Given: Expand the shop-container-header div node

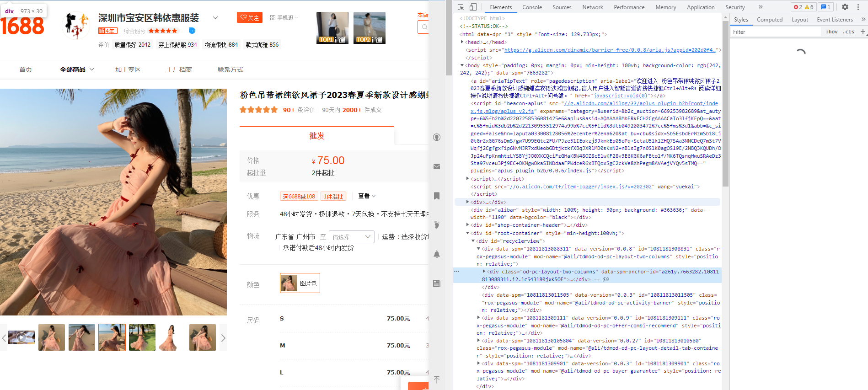Looking at the screenshot, I should (x=467, y=225).
